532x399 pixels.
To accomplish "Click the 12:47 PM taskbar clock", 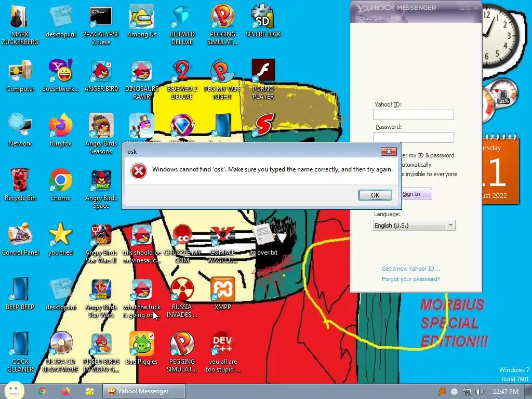I will click(x=506, y=392).
